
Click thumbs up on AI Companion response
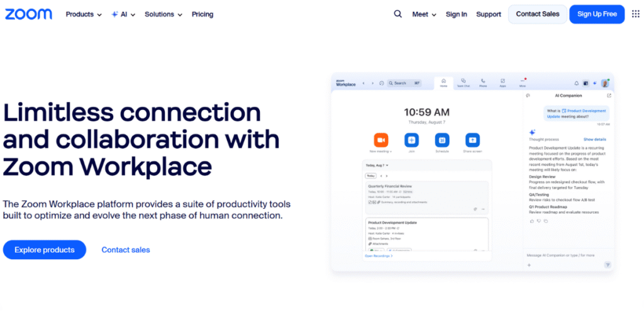tap(531, 221)
